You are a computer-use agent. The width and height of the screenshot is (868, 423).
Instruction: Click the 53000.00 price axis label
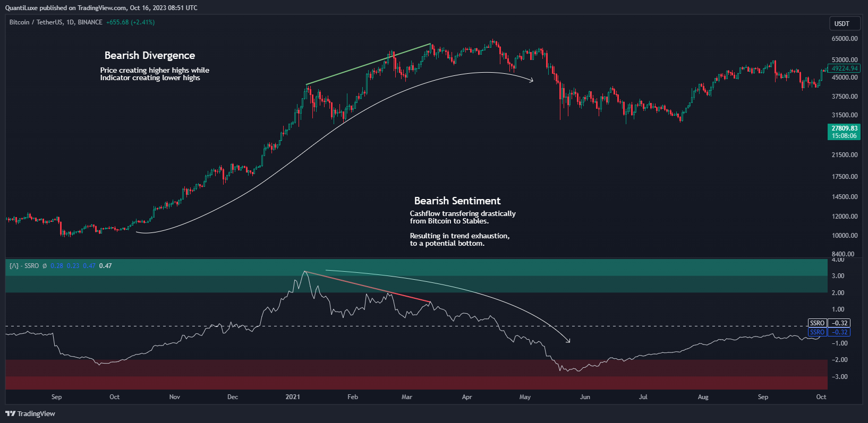845,60
